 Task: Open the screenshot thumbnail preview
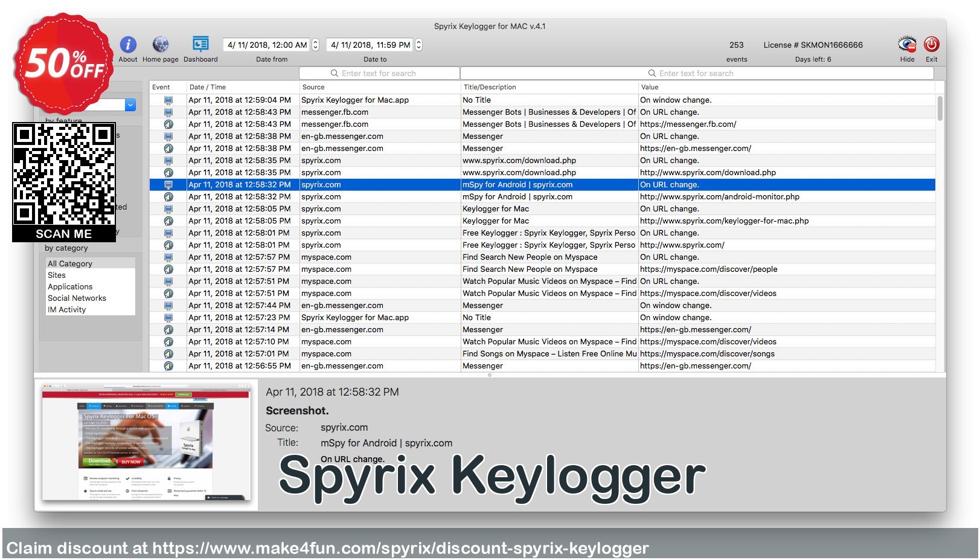coord(146,445)
